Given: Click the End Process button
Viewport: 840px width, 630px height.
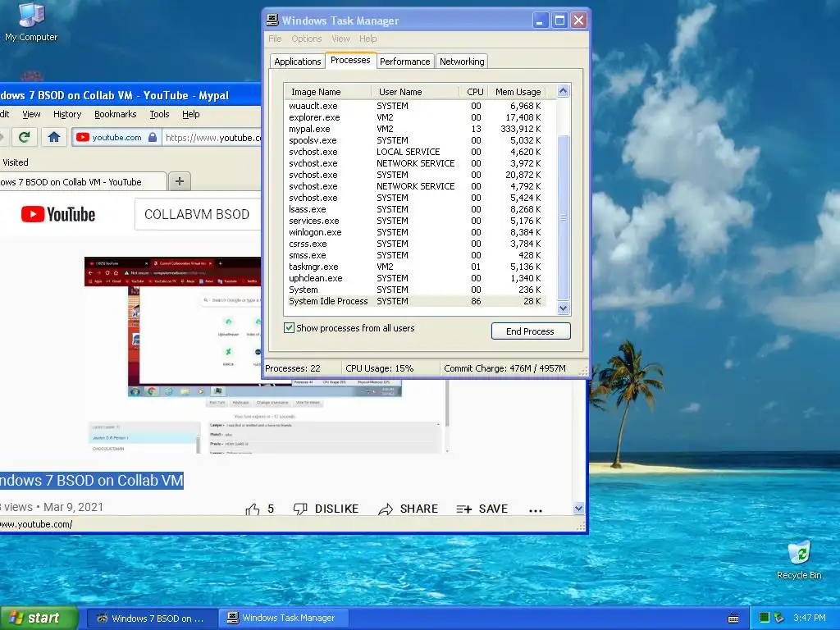Looking at the screenshot, I should (x=531, y=331).
